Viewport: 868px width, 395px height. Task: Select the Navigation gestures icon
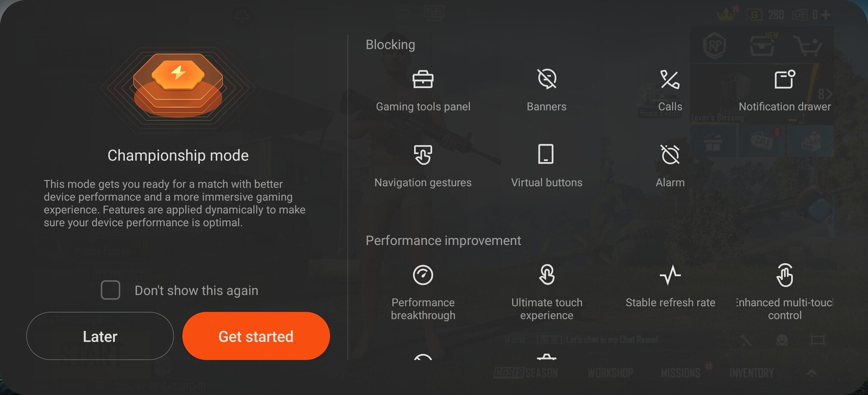tap(423, 155)
